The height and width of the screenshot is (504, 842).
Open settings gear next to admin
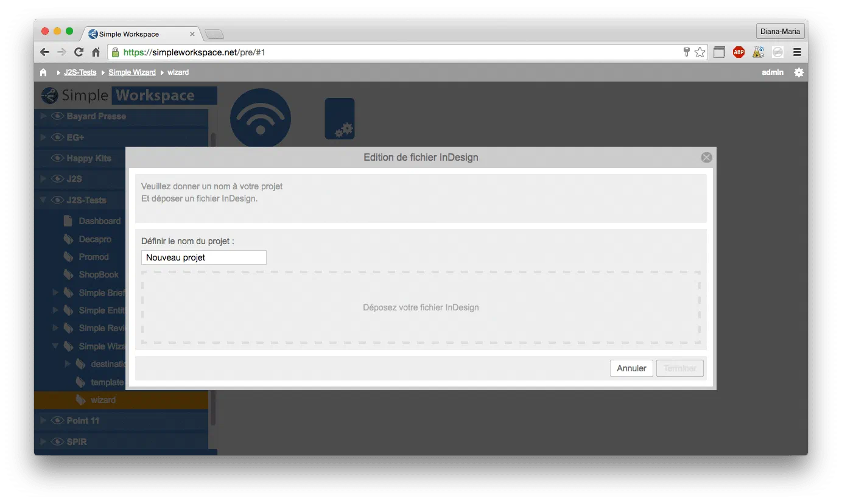(x=799, y=72)
